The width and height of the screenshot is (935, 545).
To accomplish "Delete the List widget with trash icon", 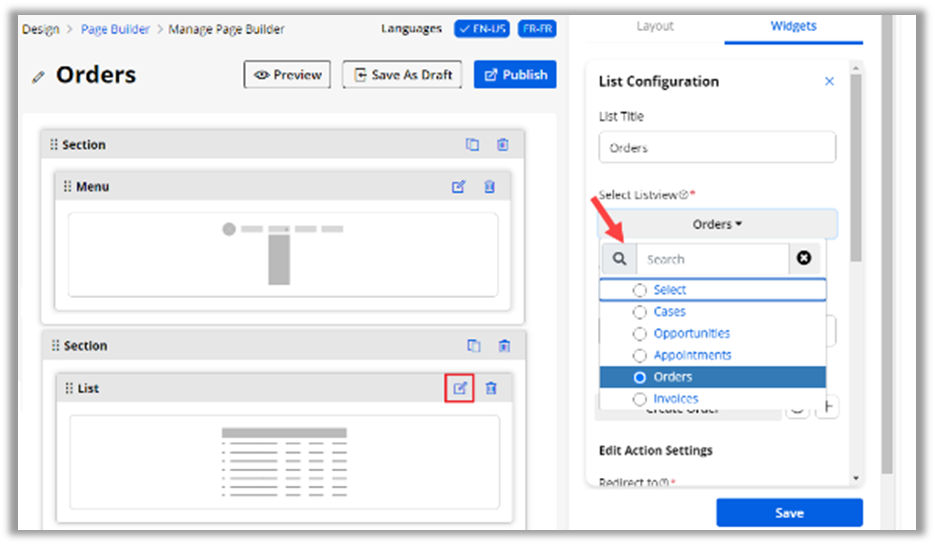I will pos(491,388).
